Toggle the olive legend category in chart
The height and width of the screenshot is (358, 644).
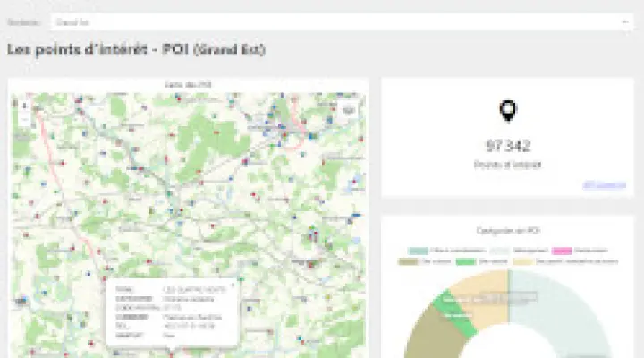(409, 262)
